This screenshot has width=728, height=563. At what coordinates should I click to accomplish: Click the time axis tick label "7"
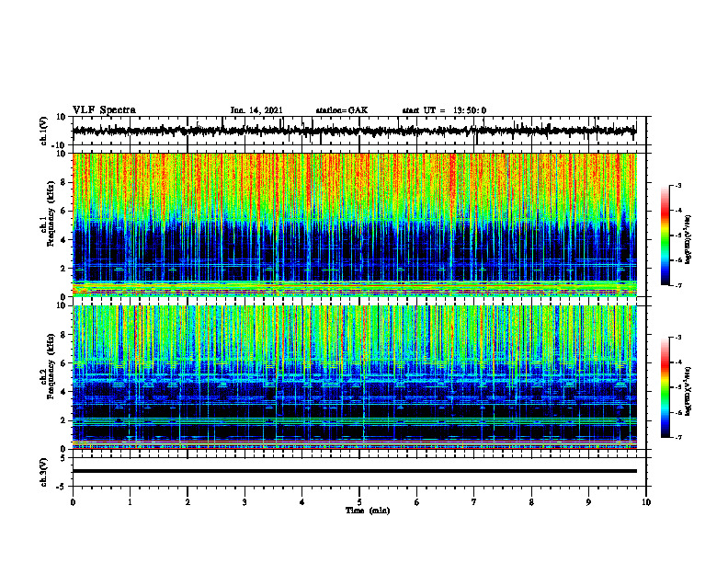point(474,502)
